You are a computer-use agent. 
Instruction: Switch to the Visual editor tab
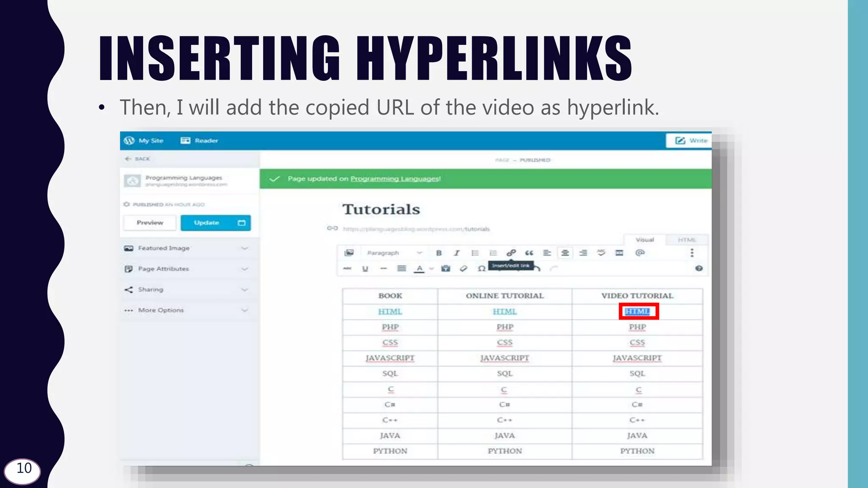[x=645, y=240]
